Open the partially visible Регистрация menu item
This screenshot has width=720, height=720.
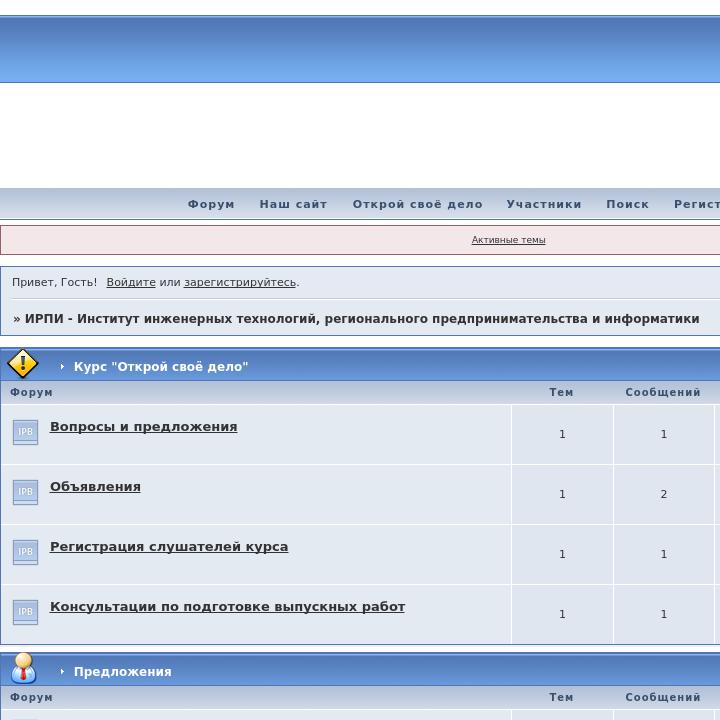(x=697, y=204)
